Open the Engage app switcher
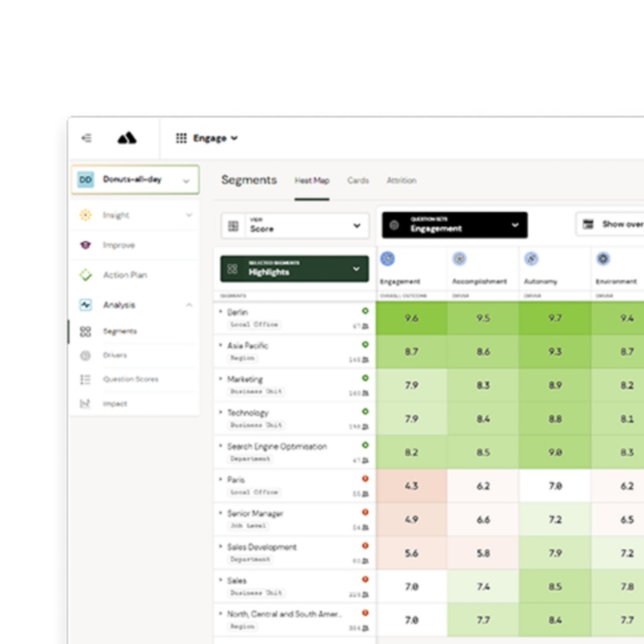 pos(207,138)
